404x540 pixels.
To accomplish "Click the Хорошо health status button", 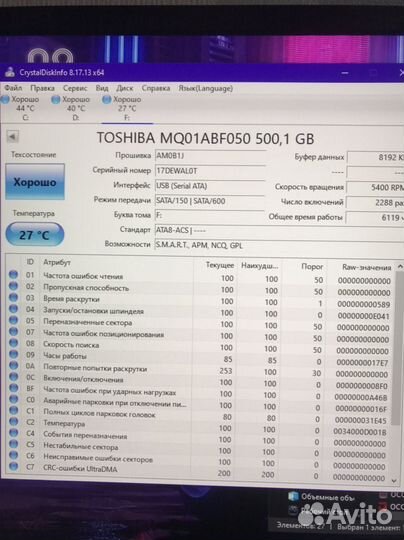I will point(35,182).
